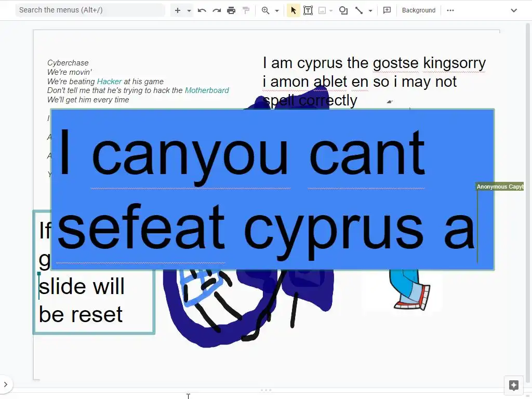This screenshot has height=399, width=532.
Task: Click the Motherboard link in lyrics
Action: (207, 90)
